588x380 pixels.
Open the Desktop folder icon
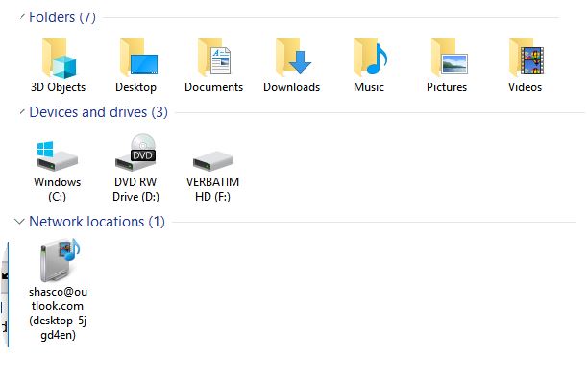[138, 58]
